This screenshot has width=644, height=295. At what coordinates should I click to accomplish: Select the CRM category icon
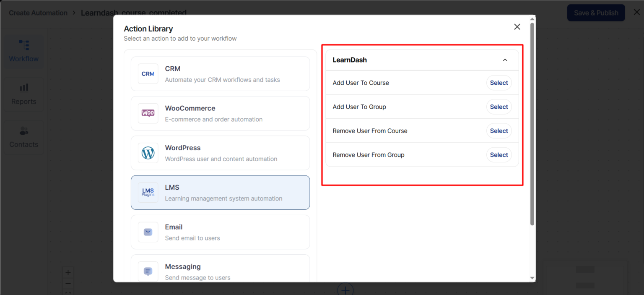pyautogui.click(x=148, y=74)
